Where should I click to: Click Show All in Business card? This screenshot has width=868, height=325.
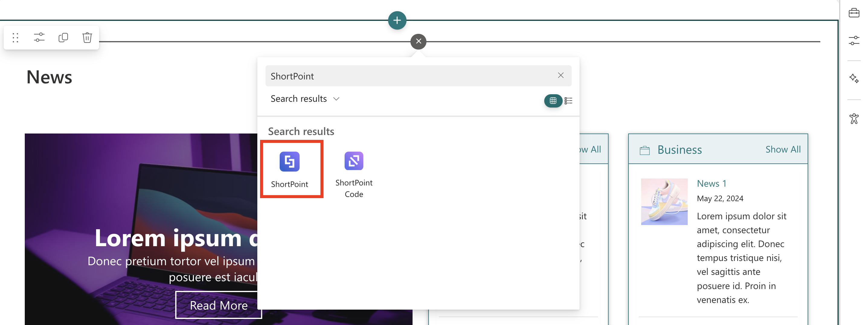(783, 149)
